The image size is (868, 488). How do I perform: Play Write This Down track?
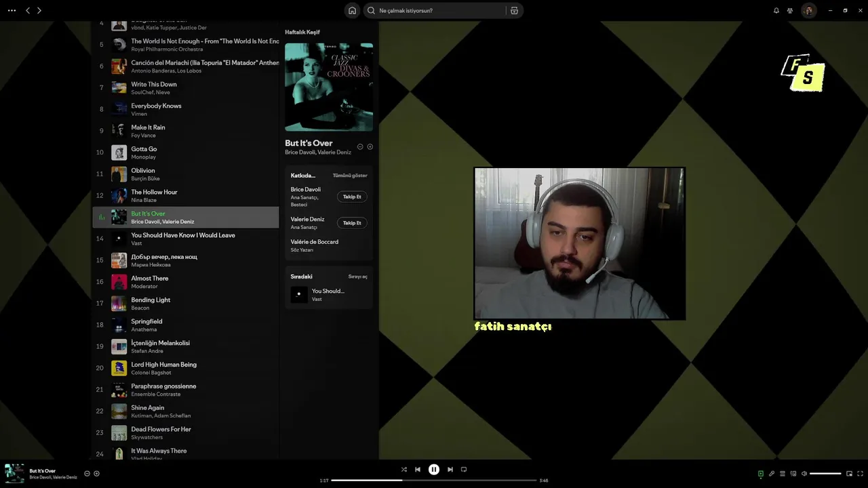click(185, 88)
